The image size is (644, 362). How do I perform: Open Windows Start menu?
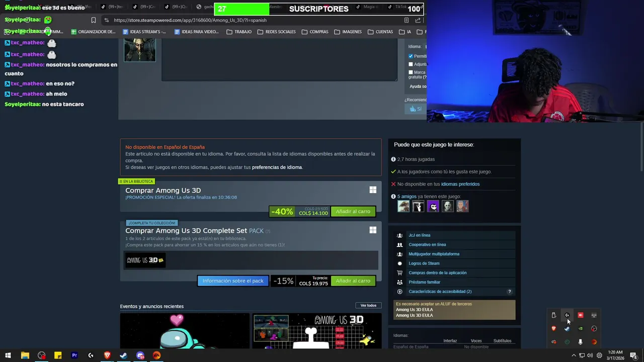[8, 355]
